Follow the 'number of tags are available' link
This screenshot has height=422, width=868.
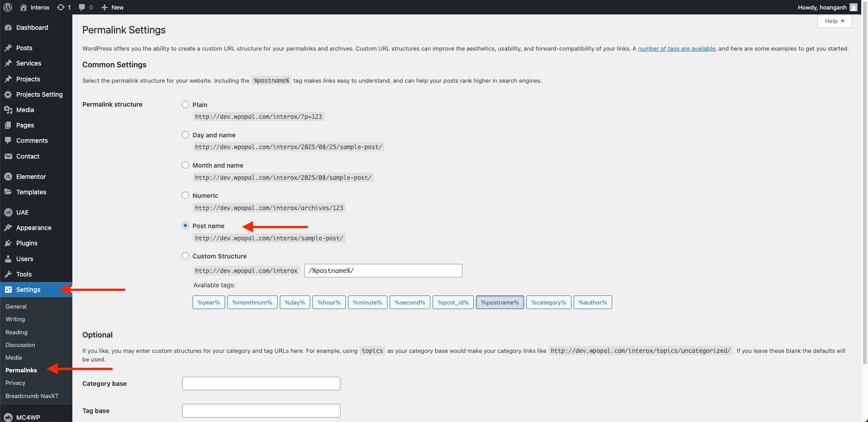coord(676,49)
